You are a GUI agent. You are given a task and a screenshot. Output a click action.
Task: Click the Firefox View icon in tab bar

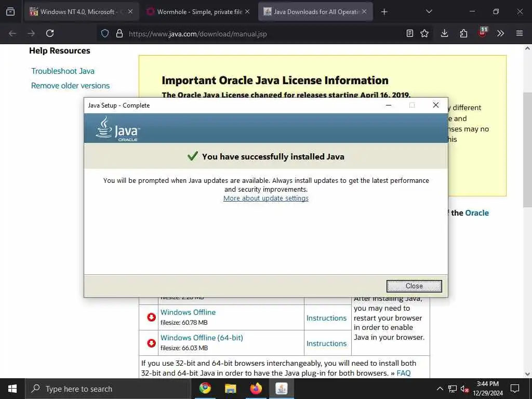(x=10, y=11)
